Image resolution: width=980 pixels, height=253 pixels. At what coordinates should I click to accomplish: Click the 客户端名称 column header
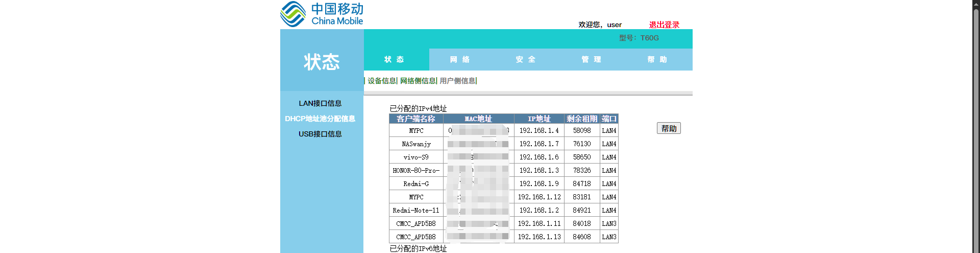[416, 119]
